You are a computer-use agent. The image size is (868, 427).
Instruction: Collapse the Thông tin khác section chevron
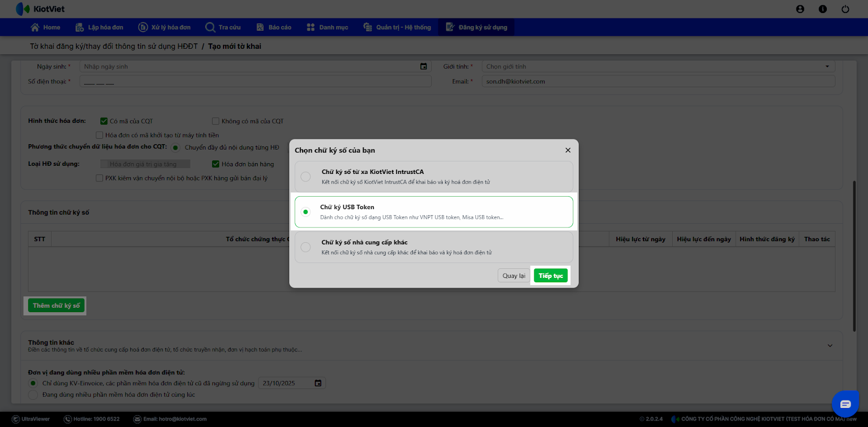click(830, 346)
